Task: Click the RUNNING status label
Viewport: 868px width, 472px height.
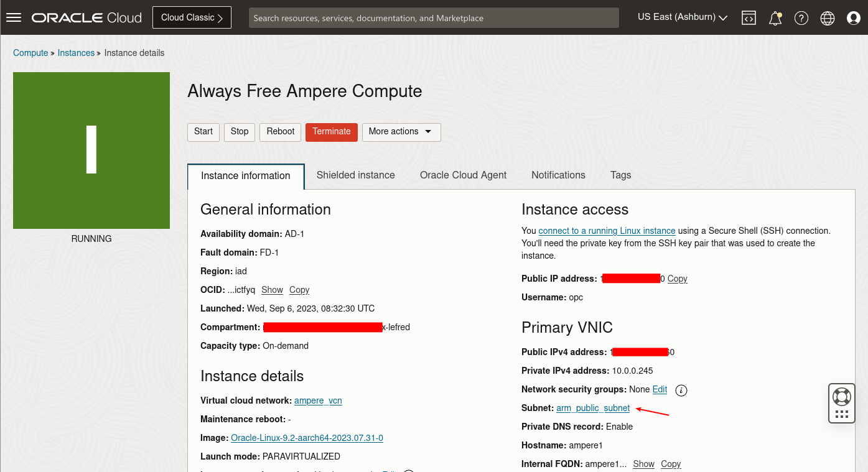Action: point(91,239)
